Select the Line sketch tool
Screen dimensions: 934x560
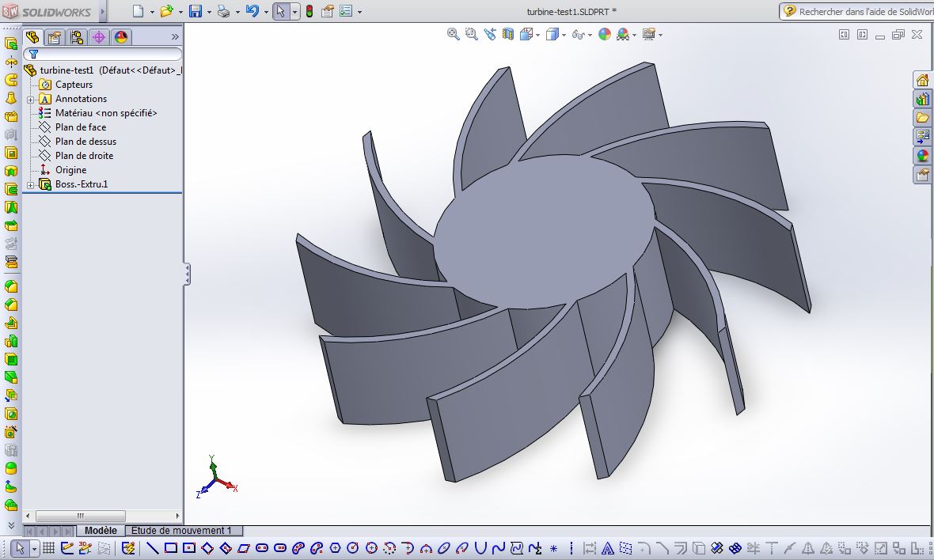[153, 548]
